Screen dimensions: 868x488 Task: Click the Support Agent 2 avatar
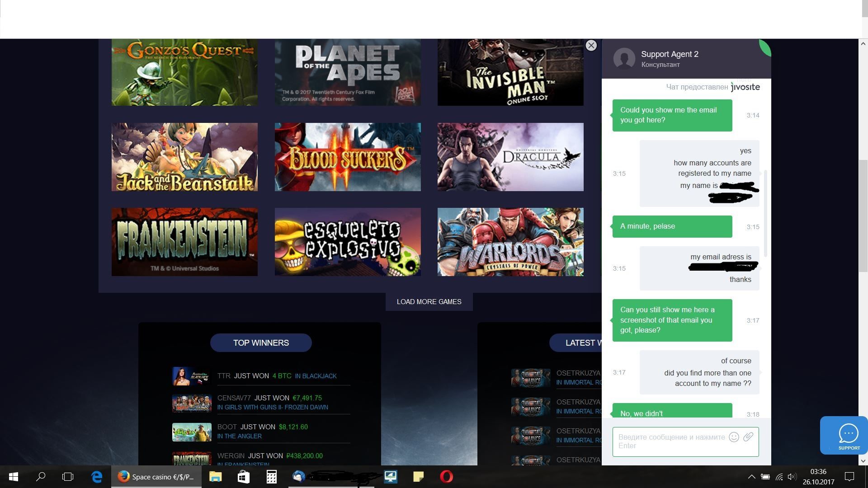624,59
